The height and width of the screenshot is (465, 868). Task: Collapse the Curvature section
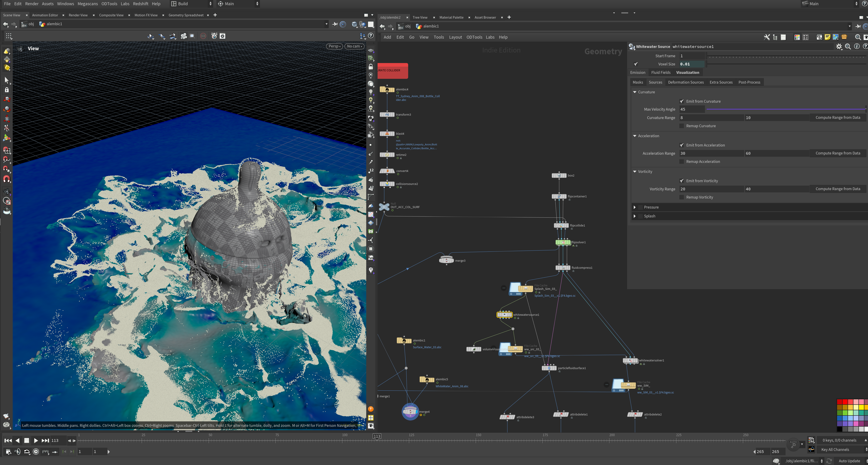pyautogui.click(x=635, y=92)
